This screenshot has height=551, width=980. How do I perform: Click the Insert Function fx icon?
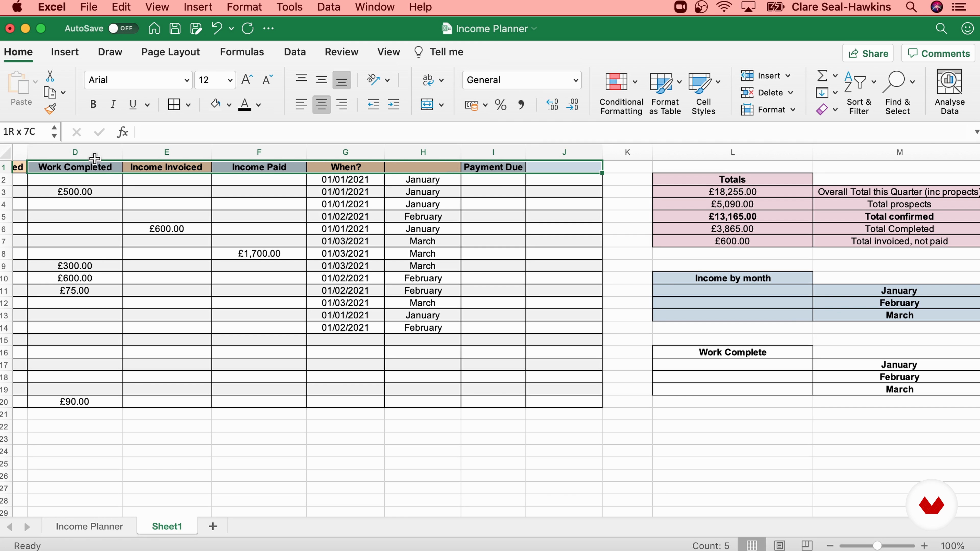(123, 132)
